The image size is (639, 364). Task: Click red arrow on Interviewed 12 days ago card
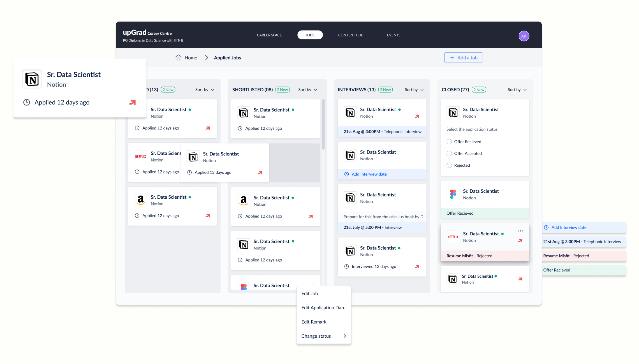point(417,266)
